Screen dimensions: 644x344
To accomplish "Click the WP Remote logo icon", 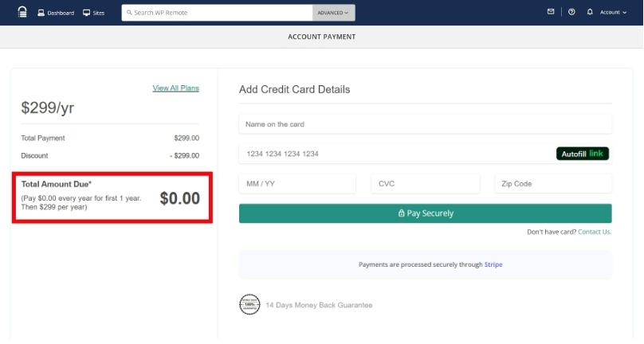I will [x=22, y=12].
